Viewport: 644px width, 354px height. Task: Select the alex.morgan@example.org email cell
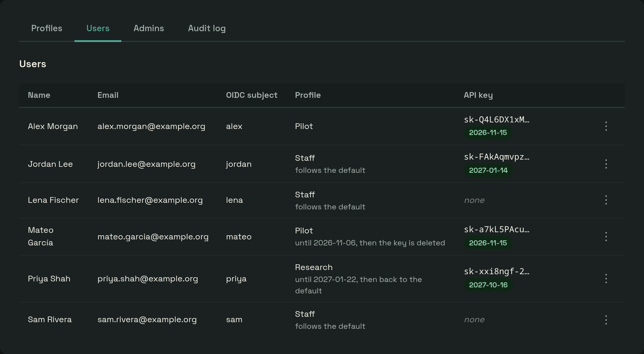pos(151,126)
